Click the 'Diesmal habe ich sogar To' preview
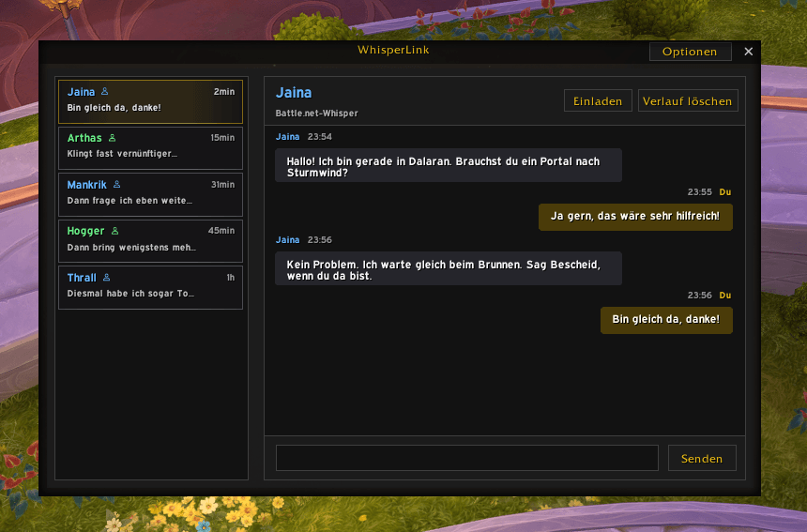The width and height of the screenshot is (807, 532). [130, 294]
